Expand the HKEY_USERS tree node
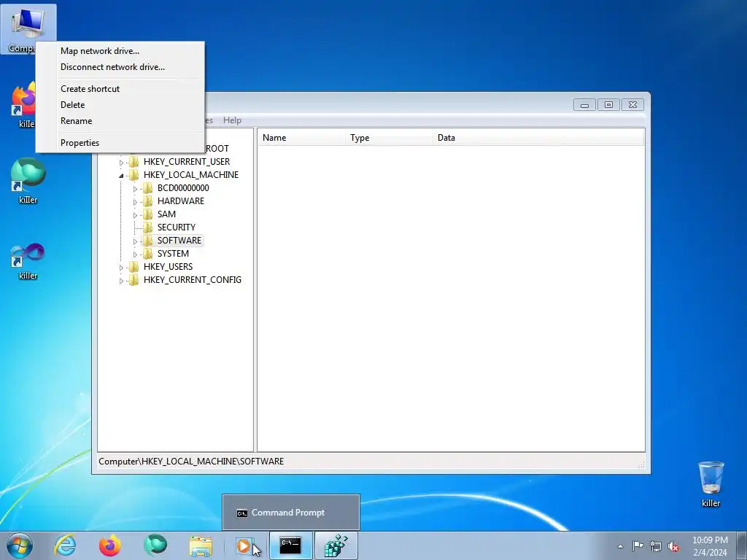747x560 pixels. click(x=121, y=268)
